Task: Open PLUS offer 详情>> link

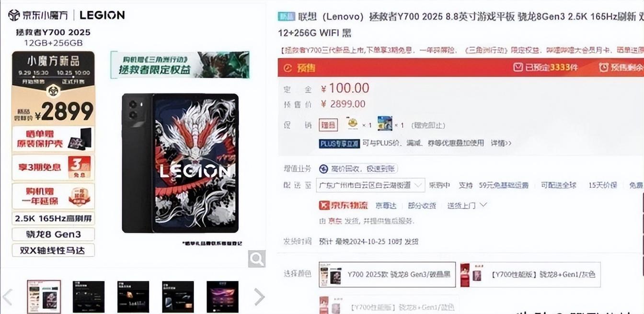Action: point(501,143)
